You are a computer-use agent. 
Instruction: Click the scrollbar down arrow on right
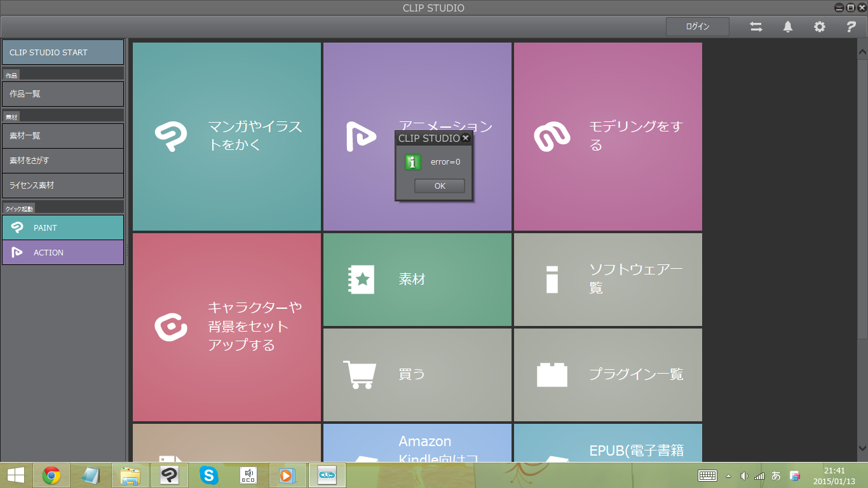[x=862, y=448]
